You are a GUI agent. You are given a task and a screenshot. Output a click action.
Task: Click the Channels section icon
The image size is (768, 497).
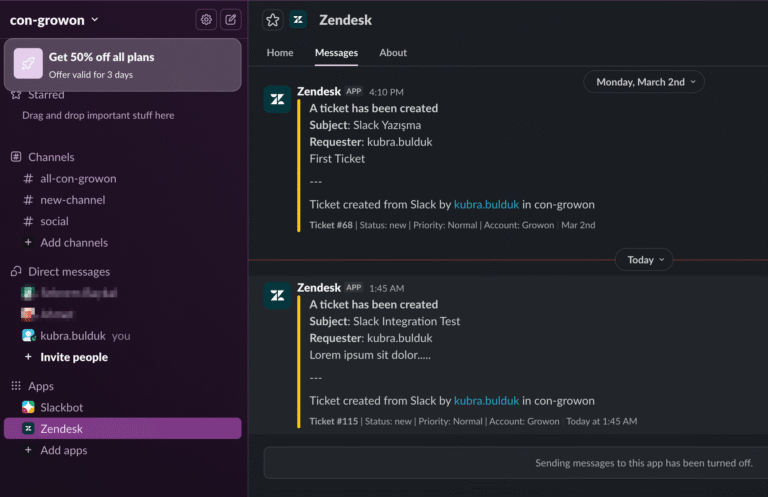click(x=16, y=157)
